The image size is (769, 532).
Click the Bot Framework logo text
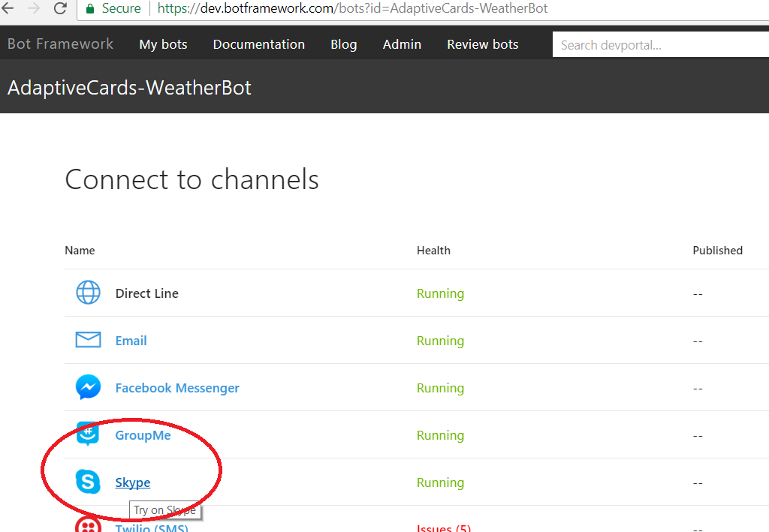tap(60, 44)
